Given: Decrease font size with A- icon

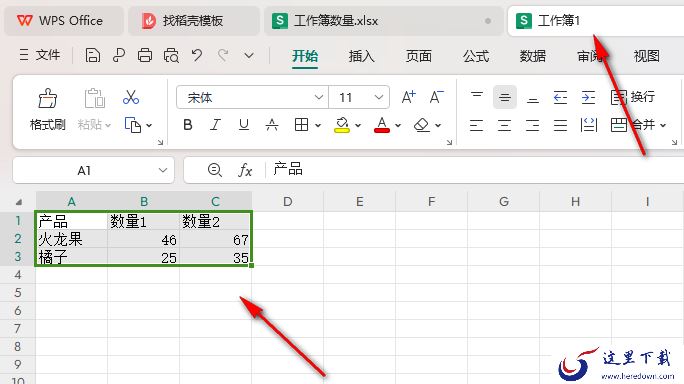Looking at the screenshot, I should tap(436, 97).
